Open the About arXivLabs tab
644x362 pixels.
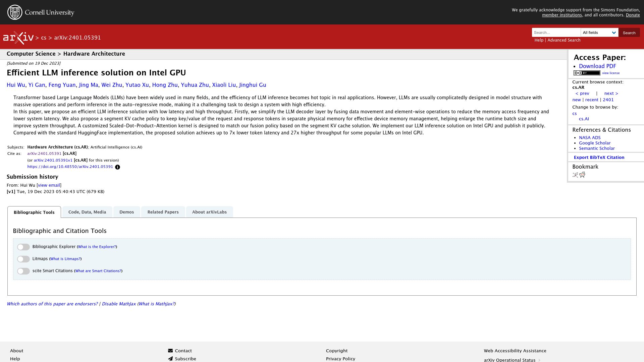point(209,212)
